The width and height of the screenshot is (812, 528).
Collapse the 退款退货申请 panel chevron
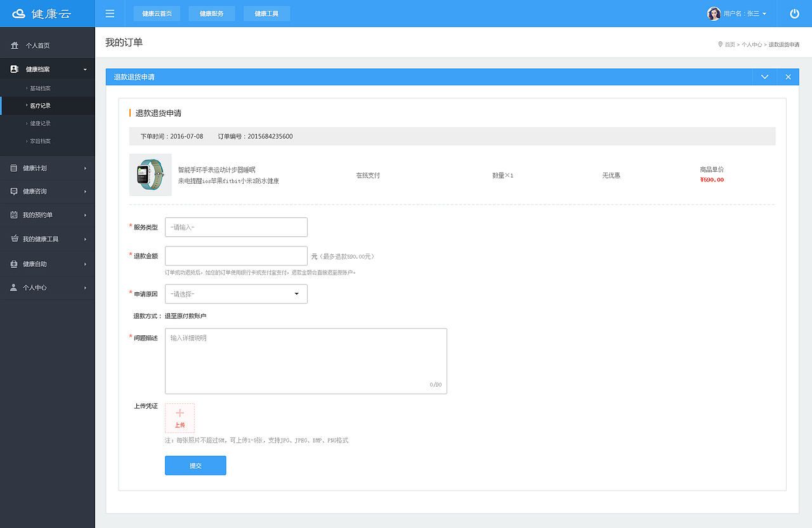pyautogui.click(x=764, y=77)
